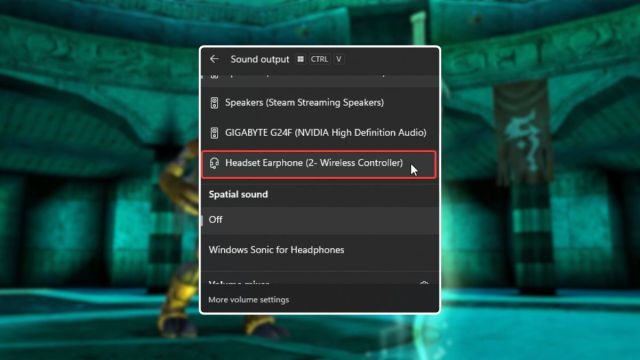Click the headset icon beside Headset Earphone
This screenshot has height=360, width=640.
[214, 163]
